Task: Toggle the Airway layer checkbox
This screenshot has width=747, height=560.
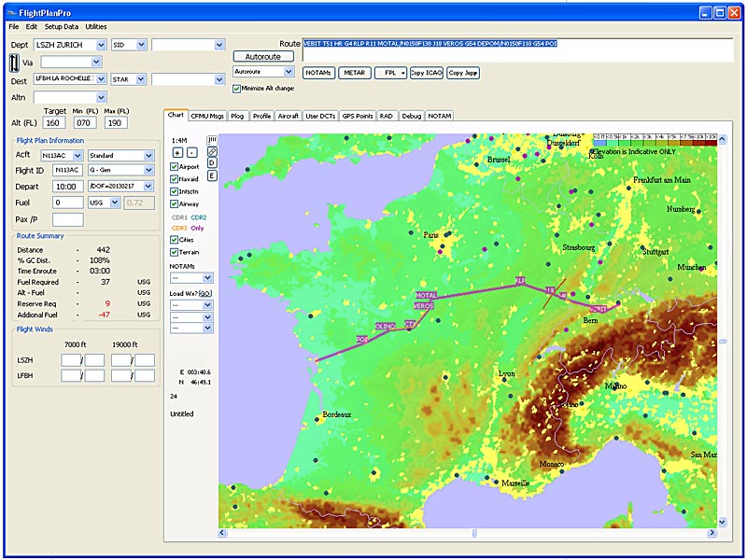Action: click(x=175, y=203)
